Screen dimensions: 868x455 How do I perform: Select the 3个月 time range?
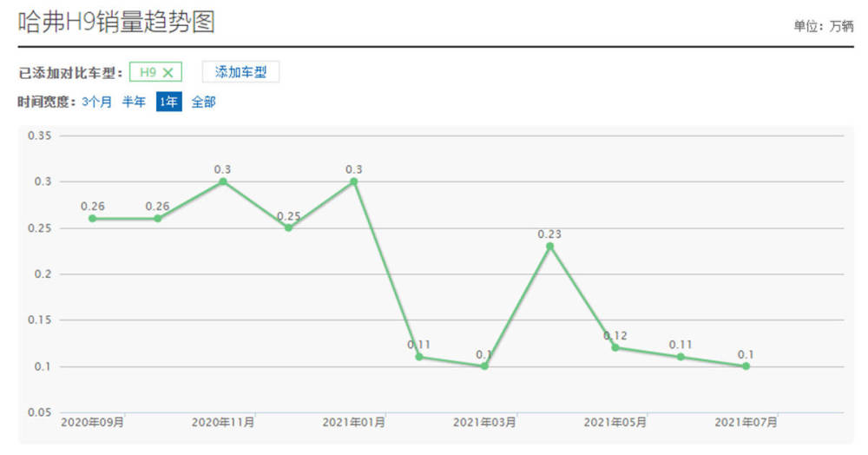[97, 102]
